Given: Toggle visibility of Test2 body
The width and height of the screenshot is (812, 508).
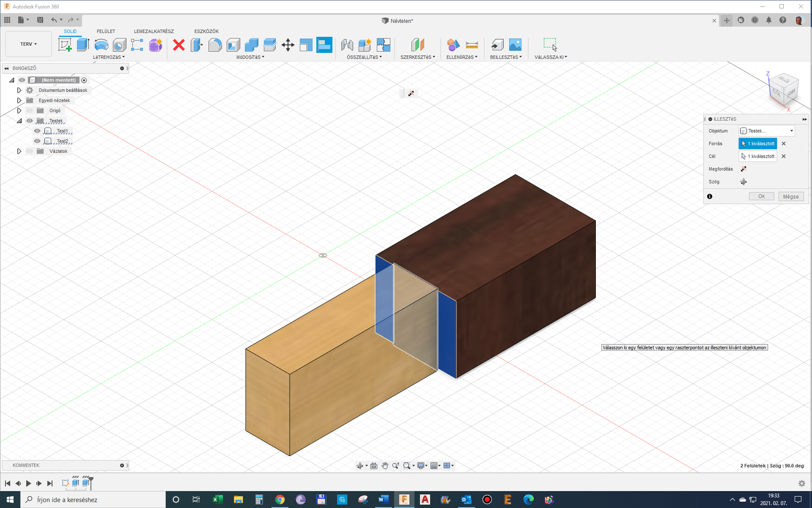Looking at the screenshot, I should tap(37, 141).
